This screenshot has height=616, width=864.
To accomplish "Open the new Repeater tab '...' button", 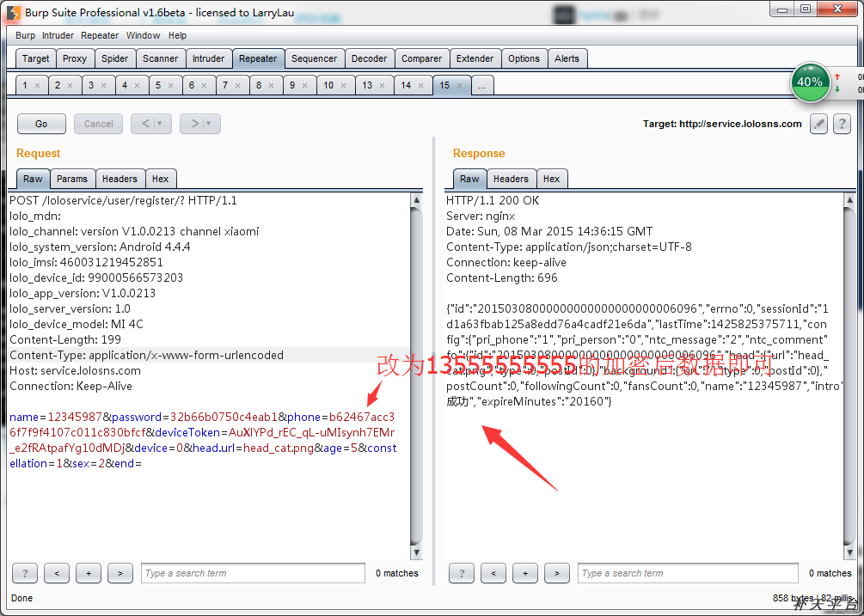I will pyautogui.click(x=482, y=85).
